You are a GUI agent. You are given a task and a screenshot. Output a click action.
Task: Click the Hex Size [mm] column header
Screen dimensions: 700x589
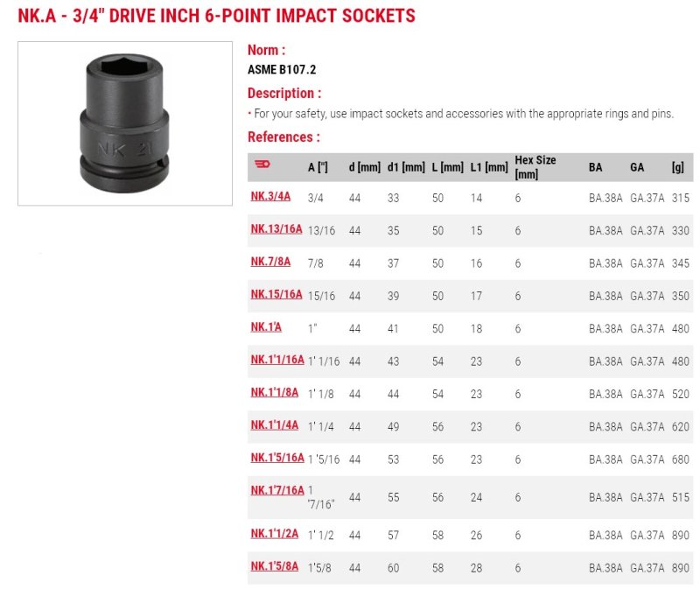535,167
